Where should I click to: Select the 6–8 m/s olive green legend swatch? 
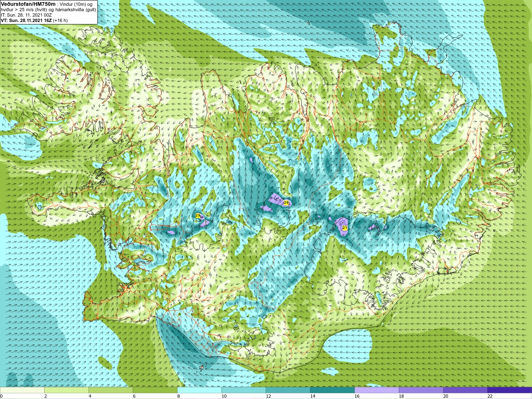155,390
